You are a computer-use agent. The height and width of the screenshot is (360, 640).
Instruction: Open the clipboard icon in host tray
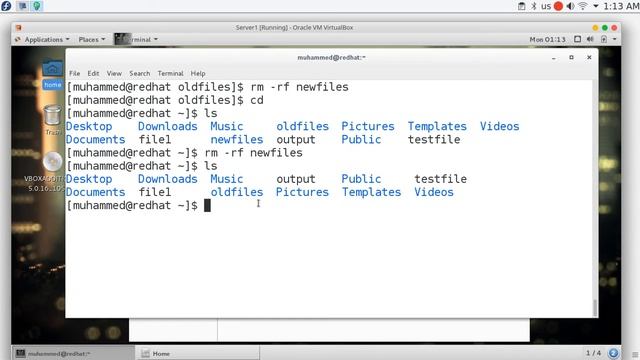521,6
